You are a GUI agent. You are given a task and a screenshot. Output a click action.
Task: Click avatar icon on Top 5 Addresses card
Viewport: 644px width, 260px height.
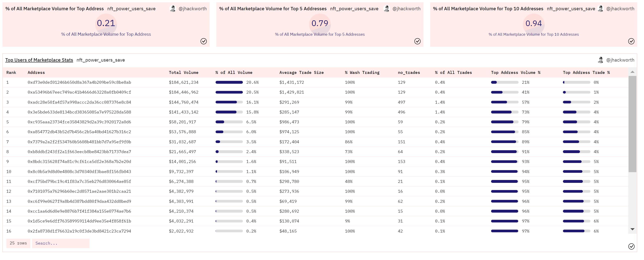coord(386,9)
